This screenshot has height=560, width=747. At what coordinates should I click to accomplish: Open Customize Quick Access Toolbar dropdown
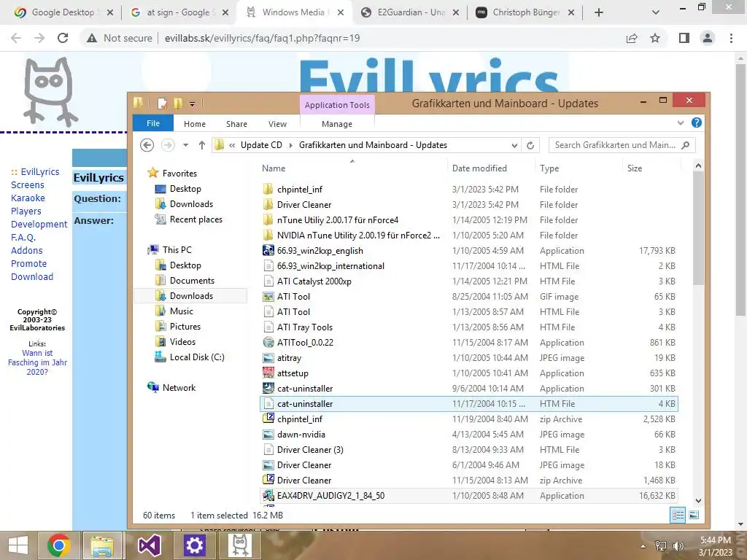point(192,104)
